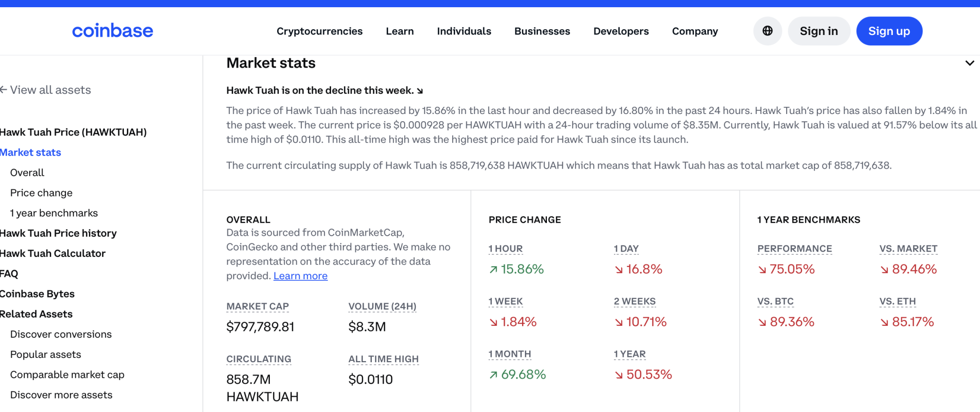Click the ALL TIME HIGH label
980x412 pixels.
pos(383,359)
